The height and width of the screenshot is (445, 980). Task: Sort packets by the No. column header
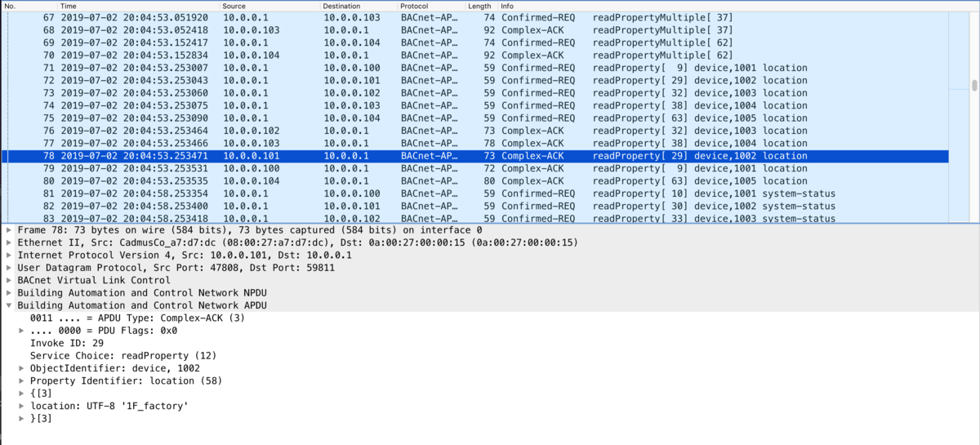[x=29, y=6]
